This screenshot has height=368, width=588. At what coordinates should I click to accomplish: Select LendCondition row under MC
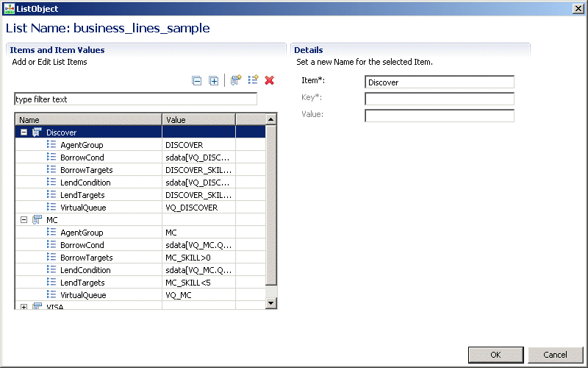[x=140, y=269]
